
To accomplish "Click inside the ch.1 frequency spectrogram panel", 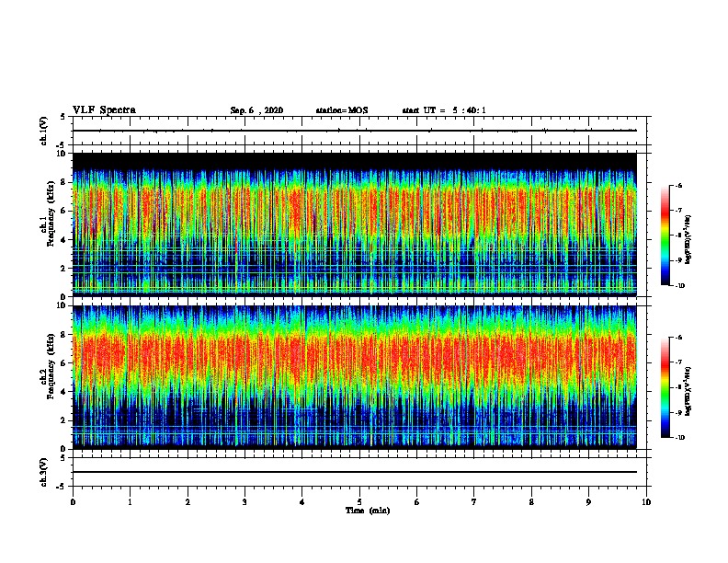I will [x=355, y=224].
